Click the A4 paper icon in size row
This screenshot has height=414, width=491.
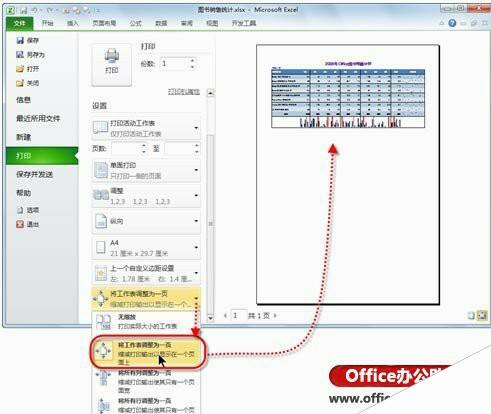tap(100, 247)
